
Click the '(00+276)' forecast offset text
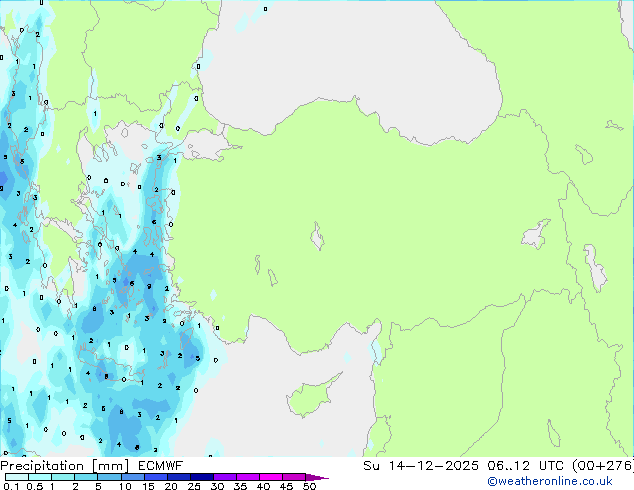tap(602, 466)
